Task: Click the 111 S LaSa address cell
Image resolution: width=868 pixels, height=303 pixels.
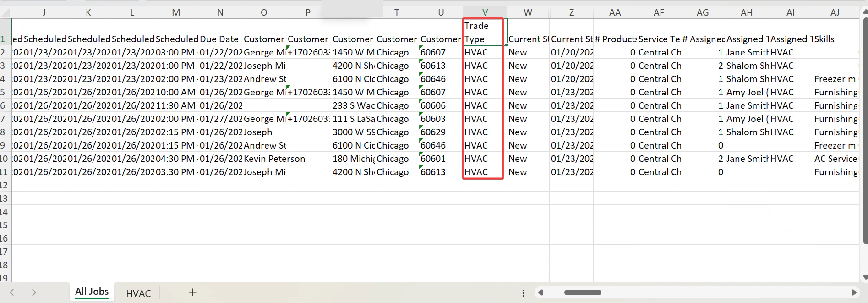Action: pyautogui.click(x=353, y=119)
